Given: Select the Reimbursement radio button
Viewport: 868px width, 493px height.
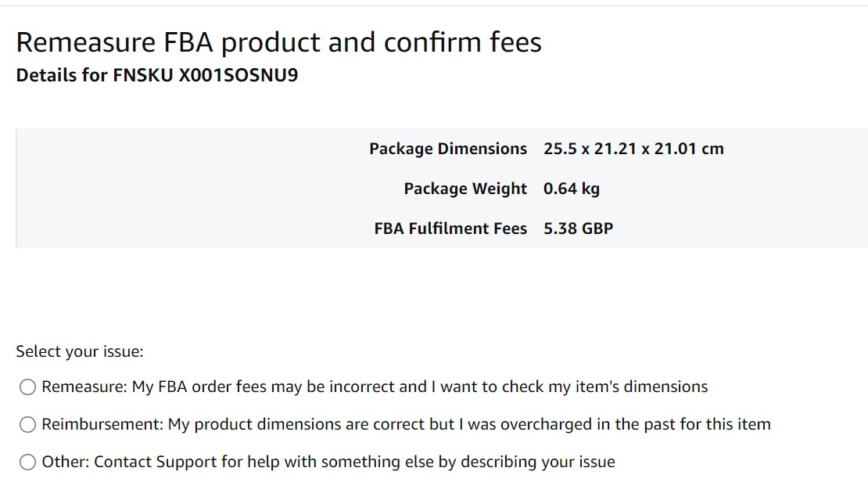Looking at the screenshot, I should (x=28, y=424).
